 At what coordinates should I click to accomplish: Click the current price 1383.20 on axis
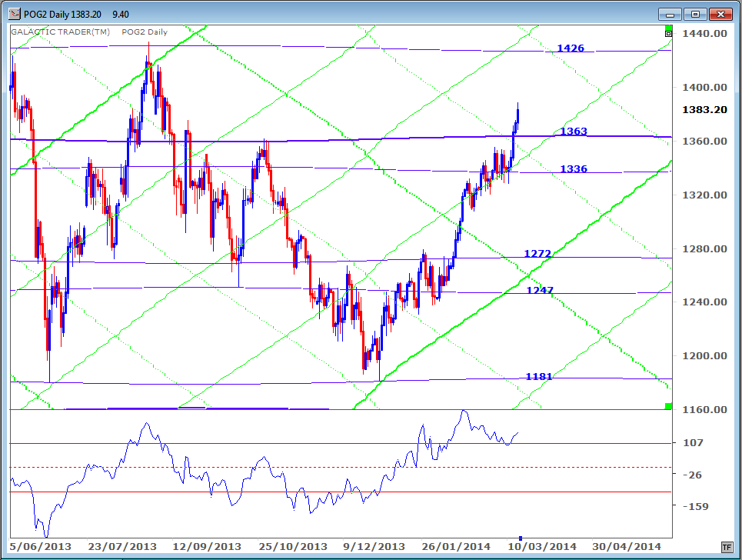point(704,110)
